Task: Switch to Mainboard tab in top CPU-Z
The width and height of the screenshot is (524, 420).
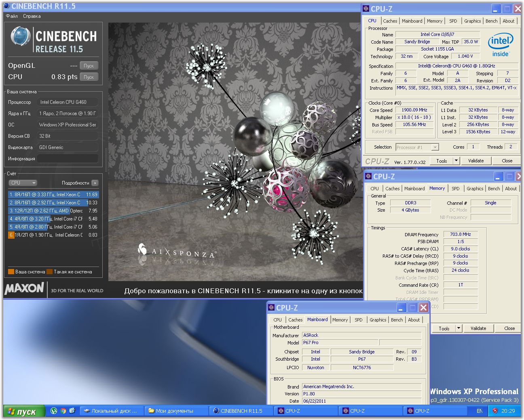Action: coord(412,21)
